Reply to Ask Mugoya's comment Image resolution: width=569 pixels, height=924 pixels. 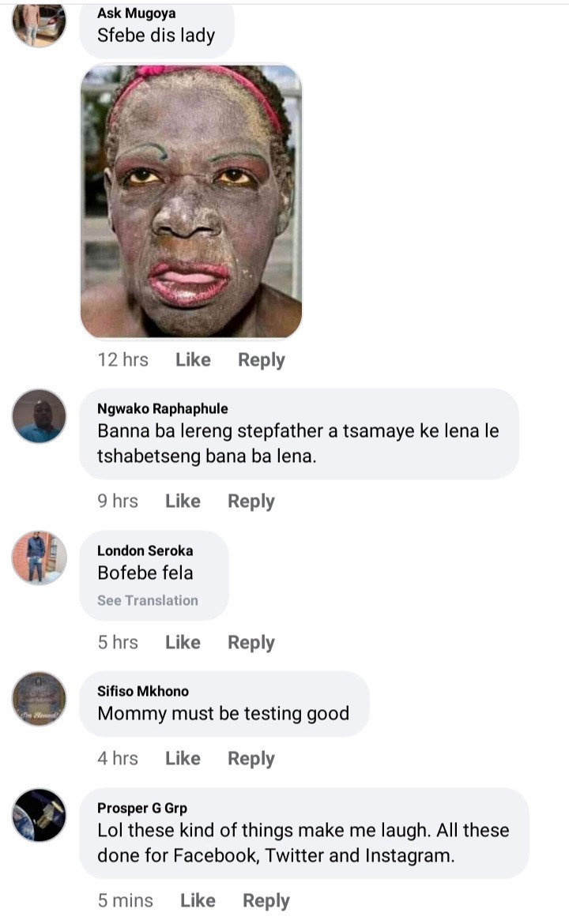click(262, 359)
